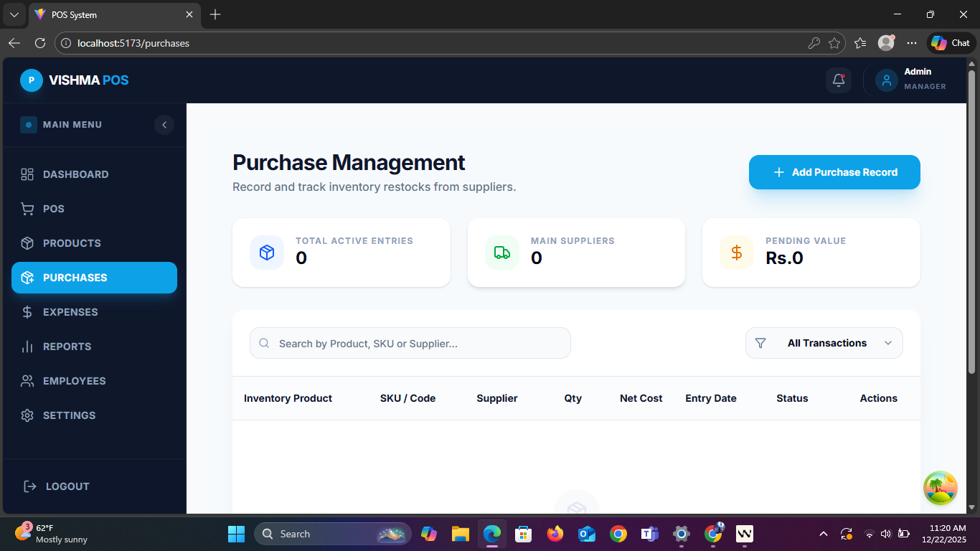
Task: Reload the page with refresh icon
Action: click(x=40, y=43)
